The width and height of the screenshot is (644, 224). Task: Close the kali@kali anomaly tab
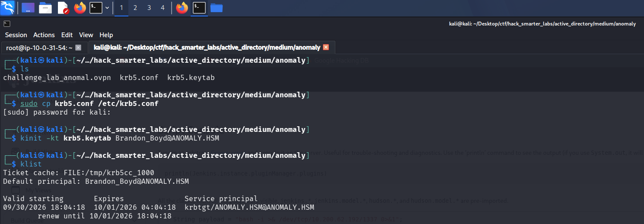[x=326, y=48]
